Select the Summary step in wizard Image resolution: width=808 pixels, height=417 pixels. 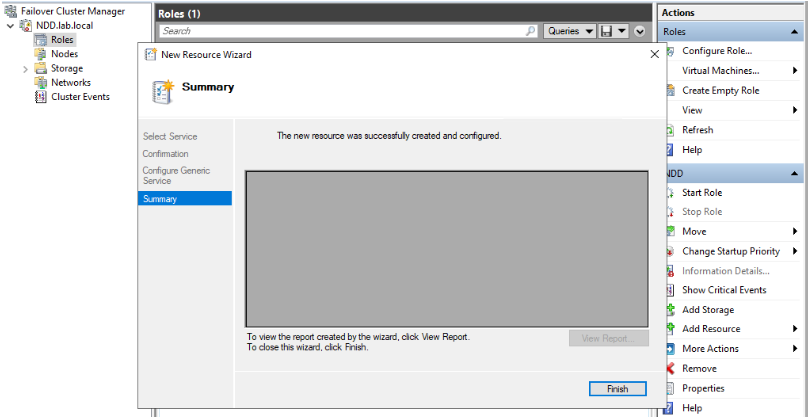(x=184, y=198)
